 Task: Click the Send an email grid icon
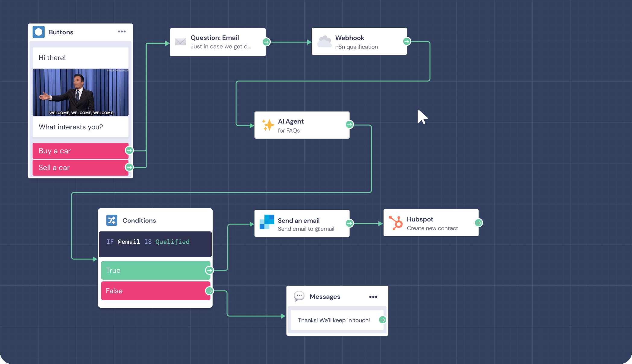coord(267,223)
